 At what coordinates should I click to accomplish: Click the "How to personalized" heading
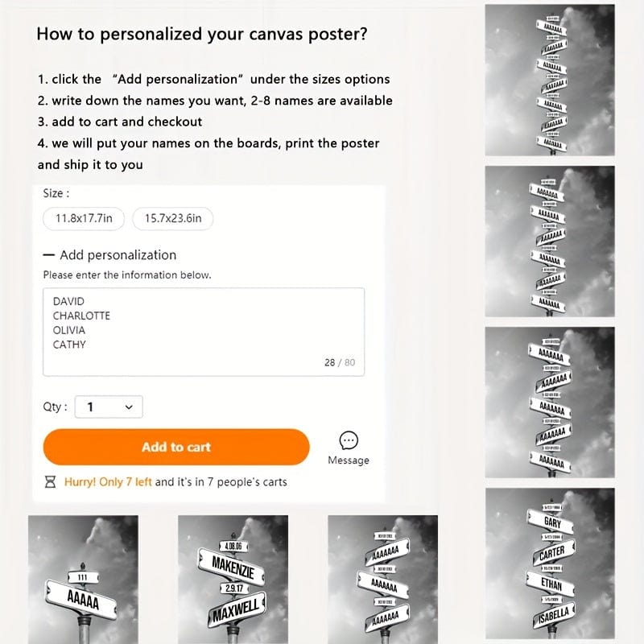pos(202,34)
